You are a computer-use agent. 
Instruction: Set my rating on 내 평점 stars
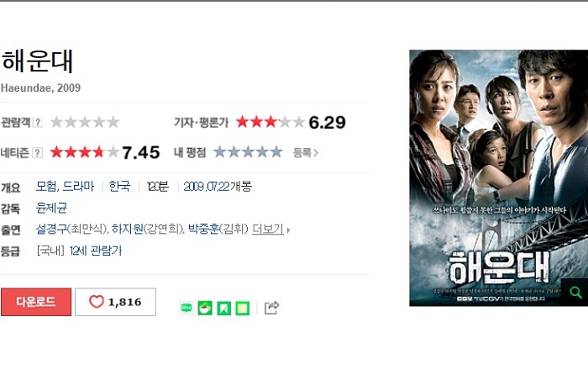[248, 152]
